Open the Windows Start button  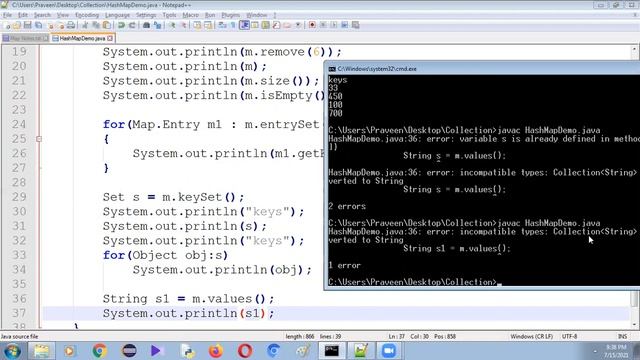click(x=12, y=351)
